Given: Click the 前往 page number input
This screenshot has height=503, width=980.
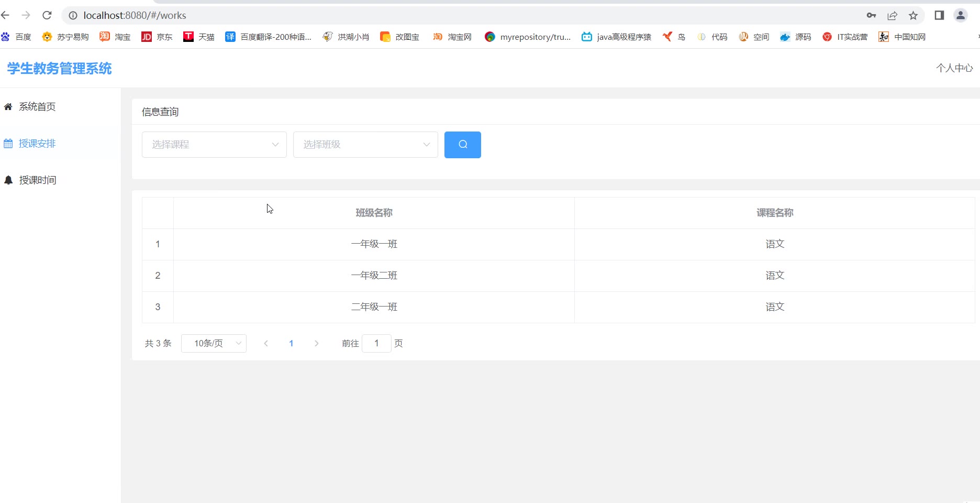Looking at the screenshot, I should (376, 343).
